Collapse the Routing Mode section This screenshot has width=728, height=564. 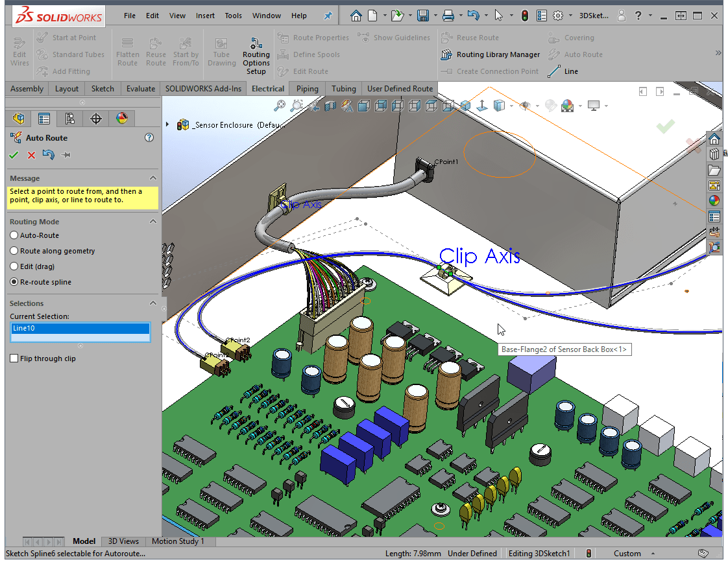tap(152, 222)
